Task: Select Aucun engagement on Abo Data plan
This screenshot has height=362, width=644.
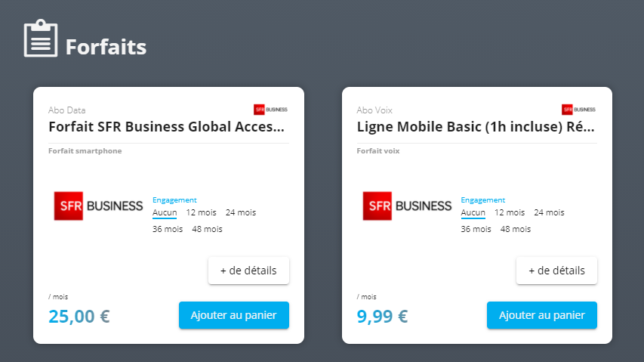Action: (x=165, y=212)
